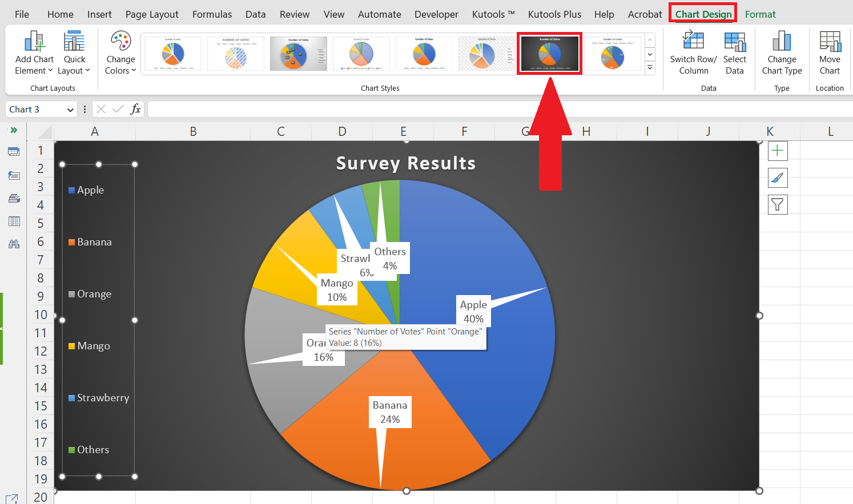Click inside the formula bar input
Viewport: 853px width, 504px height.
pyautogui.click(x=500, y=109)
